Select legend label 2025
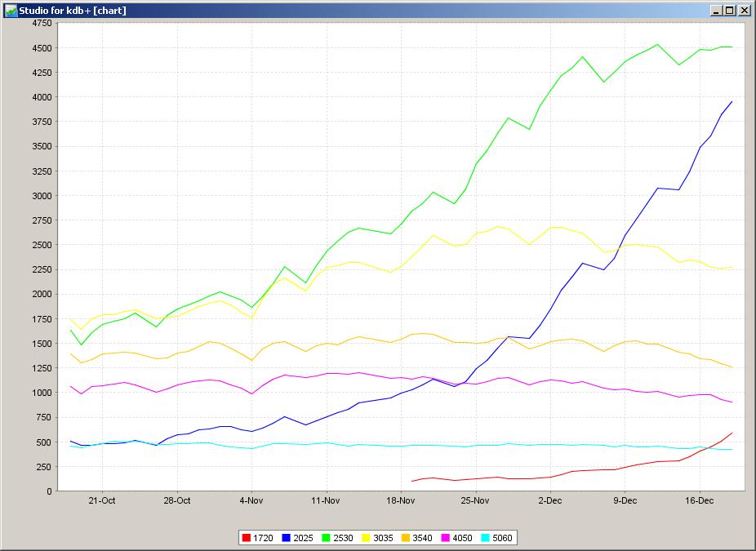This screenshot has height=551, width=756. pos(303,538)
